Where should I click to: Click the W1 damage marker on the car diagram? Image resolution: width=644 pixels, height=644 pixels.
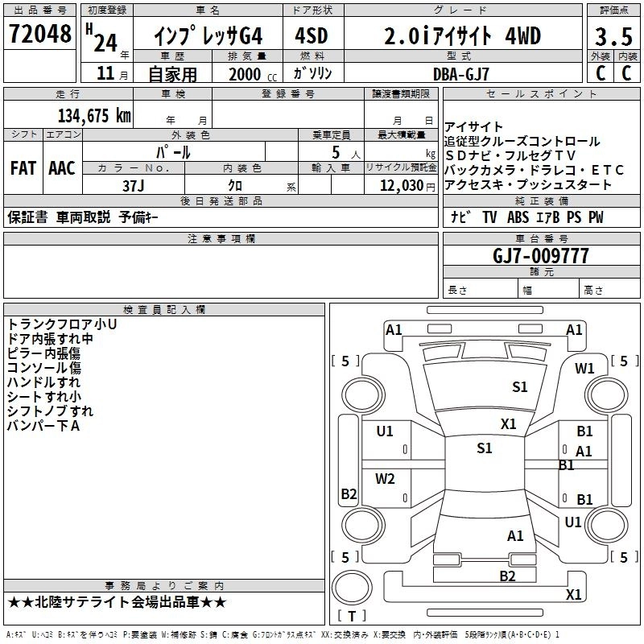(584, 369)
